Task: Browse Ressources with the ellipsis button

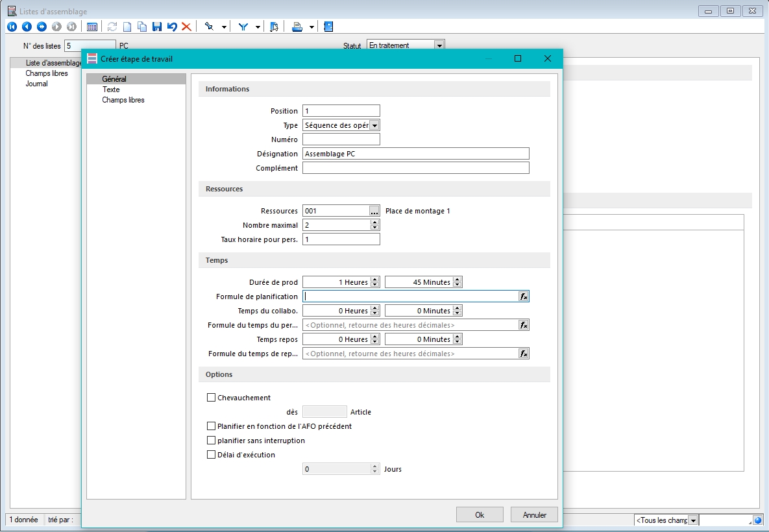Action: click(374, 211)
